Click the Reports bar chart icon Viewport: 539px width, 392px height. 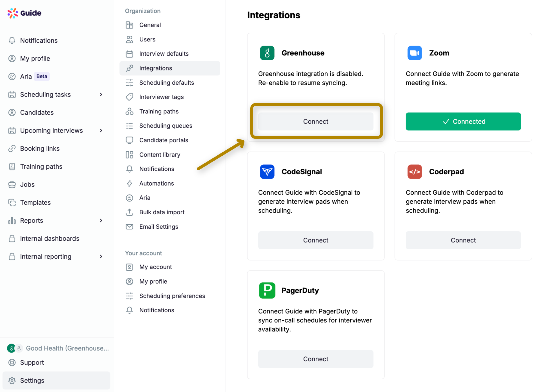pyautogui.click(x=12, y=221)
